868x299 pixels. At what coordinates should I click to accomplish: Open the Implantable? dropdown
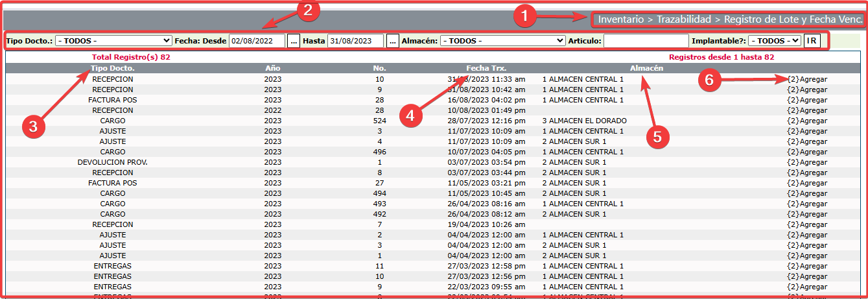click(x=774, y=41)
